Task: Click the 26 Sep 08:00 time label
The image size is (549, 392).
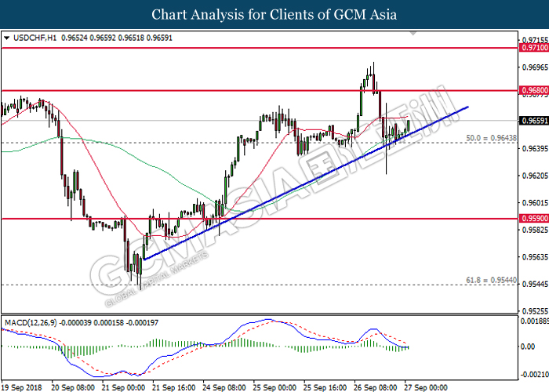Action: tap(376, 387)
